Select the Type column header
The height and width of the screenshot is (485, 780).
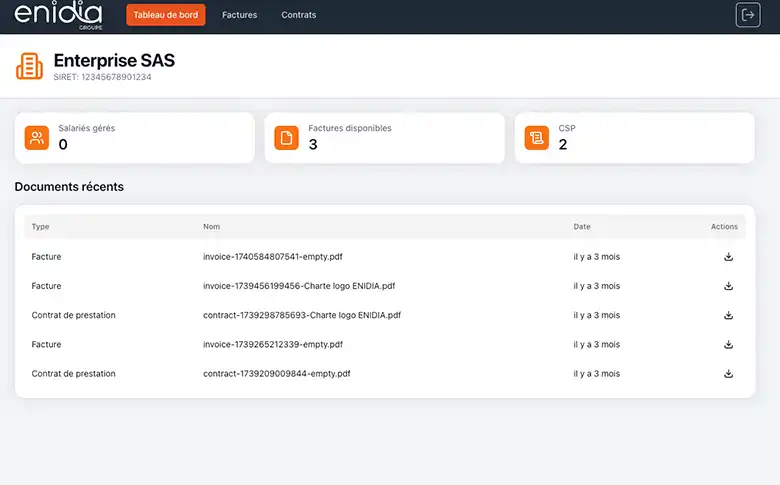40,227
